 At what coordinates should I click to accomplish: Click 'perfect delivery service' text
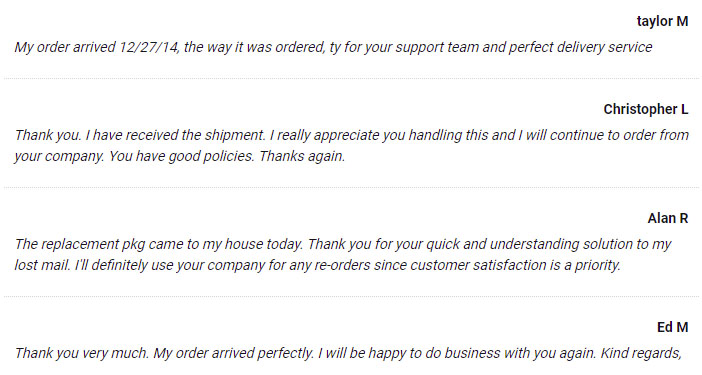pyautogui.click(x=580, y=47)
